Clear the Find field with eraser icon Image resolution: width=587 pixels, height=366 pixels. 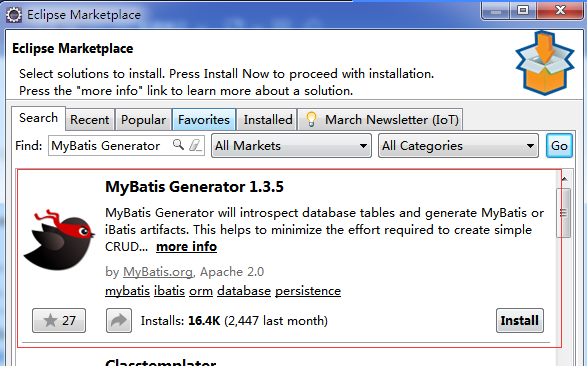[195, 145]
